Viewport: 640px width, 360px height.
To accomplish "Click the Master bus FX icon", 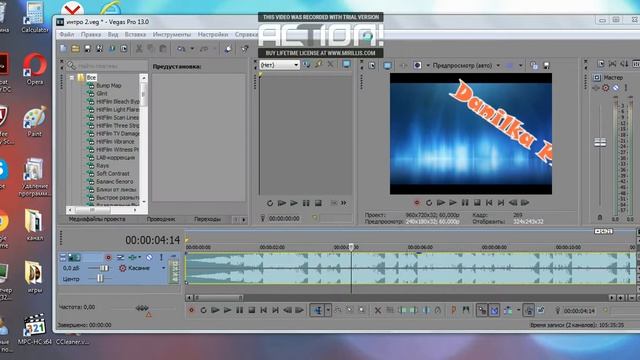I will pos(596,87).
